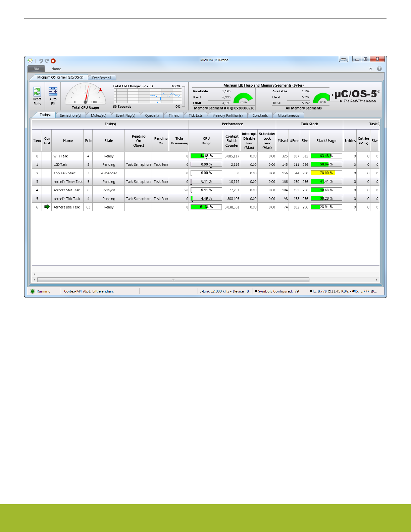Click the Cortex-M4 r0p1 status bar entry

coord(89,291)
